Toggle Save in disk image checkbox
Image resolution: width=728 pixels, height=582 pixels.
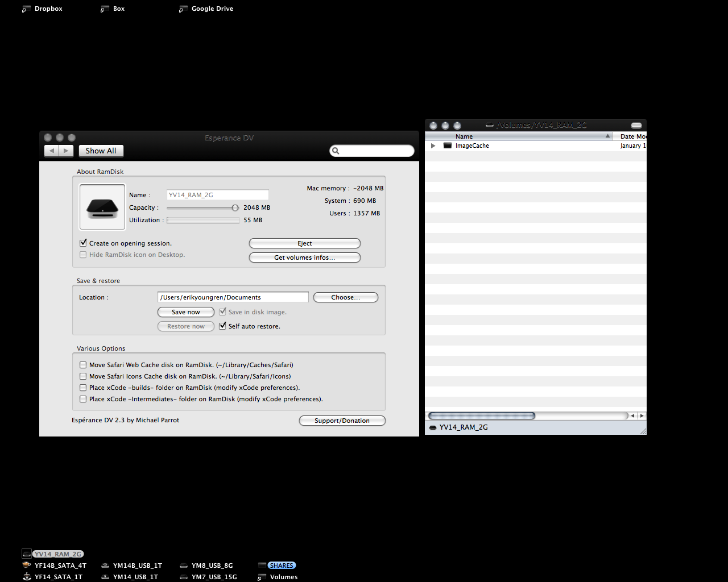(222, 311)
